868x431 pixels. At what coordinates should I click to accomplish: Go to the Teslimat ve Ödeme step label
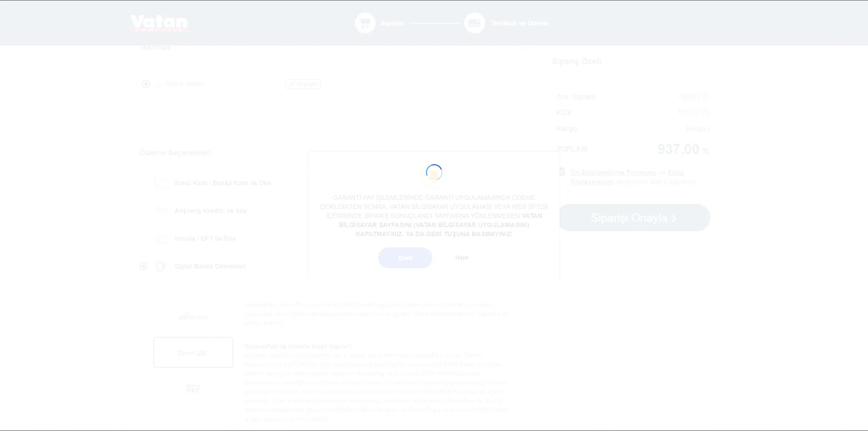[x=520, y=23]
